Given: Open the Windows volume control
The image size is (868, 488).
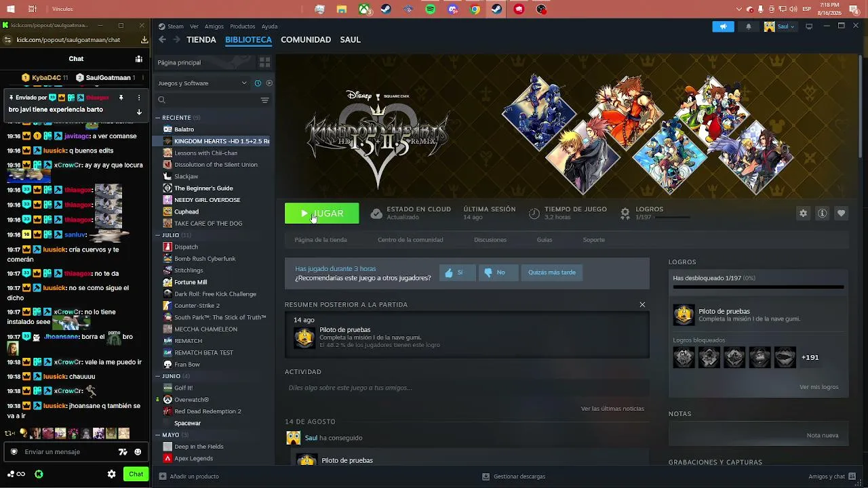Looking at the screenshot, I should 792,9.
